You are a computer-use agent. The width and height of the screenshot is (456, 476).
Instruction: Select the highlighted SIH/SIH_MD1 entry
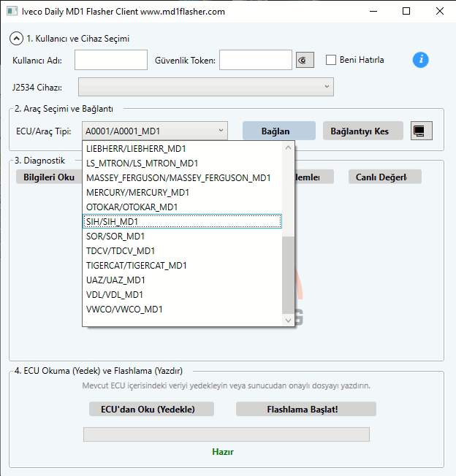click(182, 222)
